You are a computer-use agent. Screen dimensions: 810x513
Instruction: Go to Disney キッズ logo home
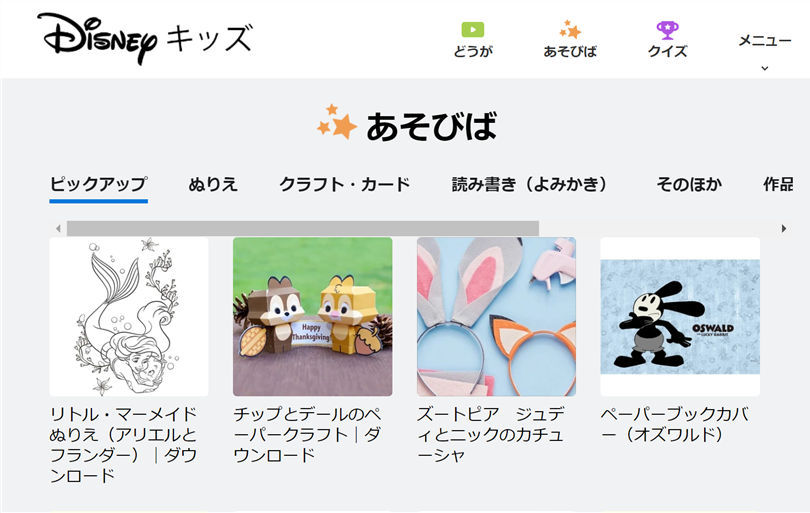click(x=145, y=39)
